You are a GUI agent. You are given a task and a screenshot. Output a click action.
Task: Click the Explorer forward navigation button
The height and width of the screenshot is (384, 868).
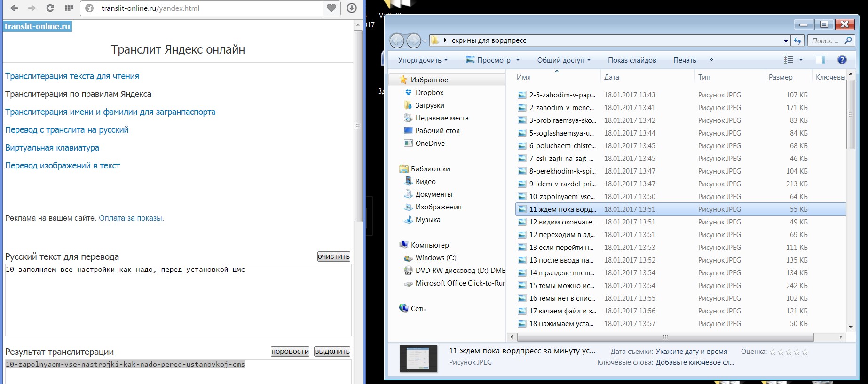(x=413, y=41)
